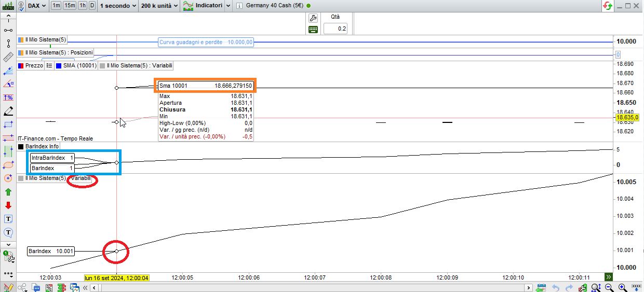Viewport: 644px width, 292px height.
Task: Select the vertical segment drawing tool
Action: (x=8, y=44)
